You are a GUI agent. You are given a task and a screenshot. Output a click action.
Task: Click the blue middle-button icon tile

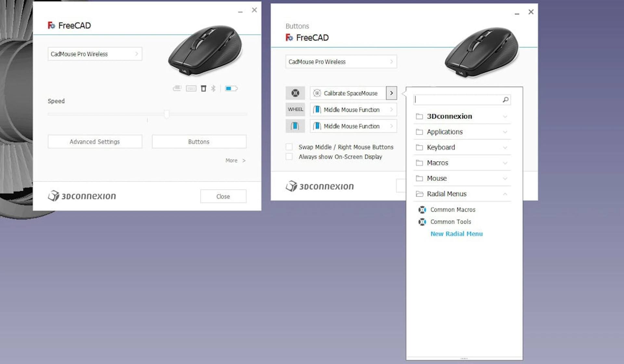pos(295,126)
